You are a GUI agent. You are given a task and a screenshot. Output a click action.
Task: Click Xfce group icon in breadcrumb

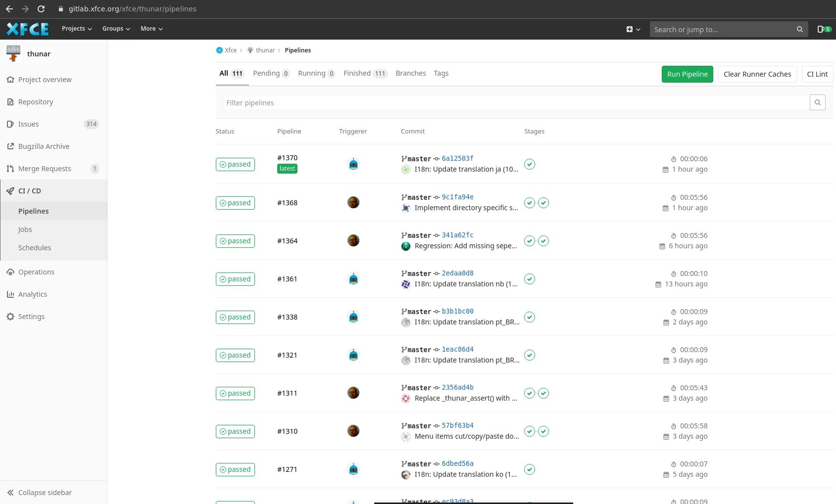tap(219, 50)
